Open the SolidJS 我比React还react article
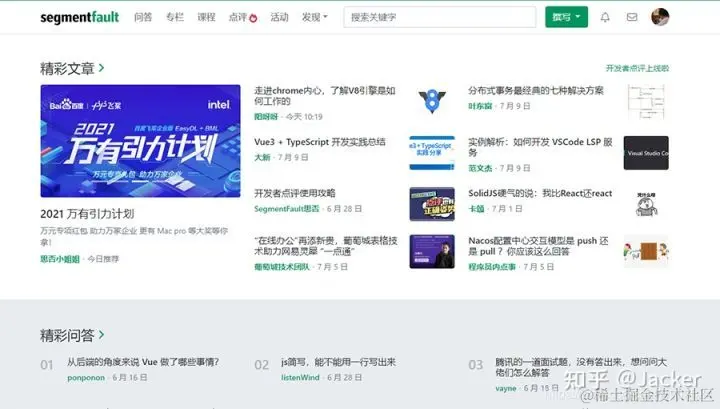 540,193
